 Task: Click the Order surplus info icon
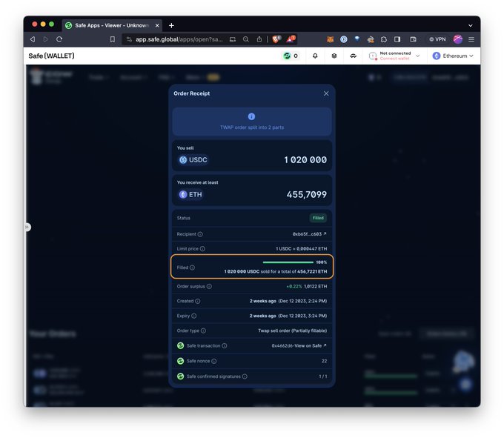pos(209,286)
